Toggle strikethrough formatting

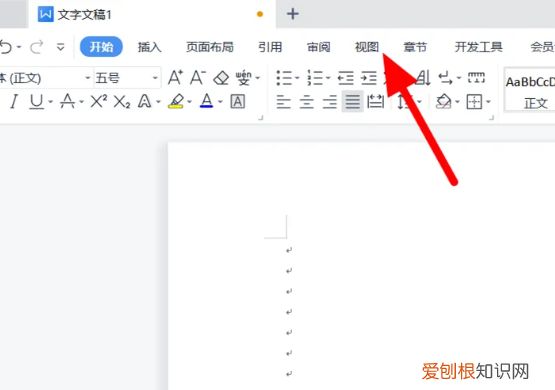coord(67,102)
